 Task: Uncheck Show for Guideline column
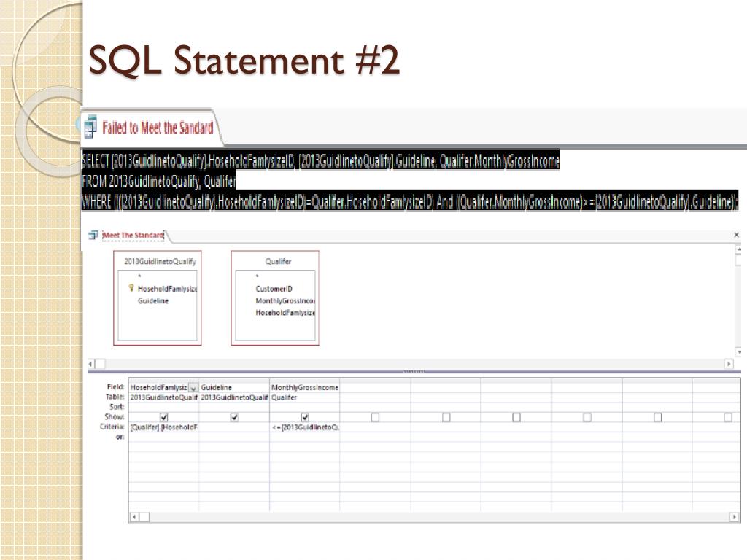(234, 417)
